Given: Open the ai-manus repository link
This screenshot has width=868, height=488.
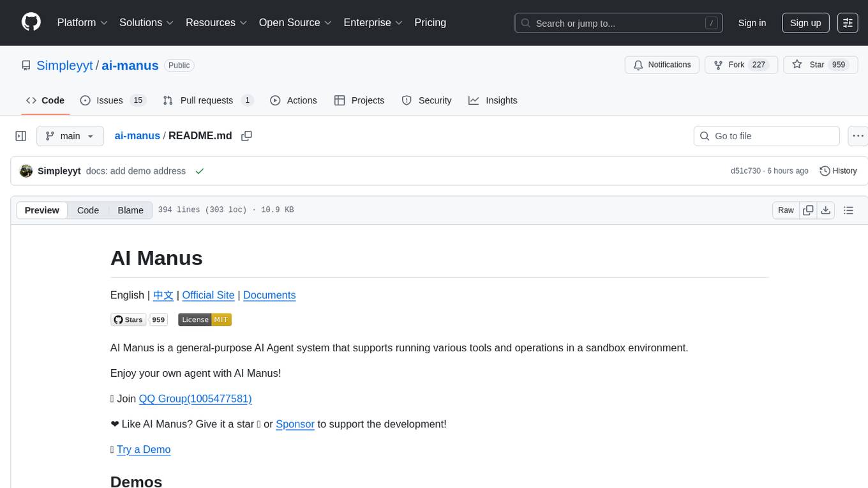Looking at the screenshot, I should 130,65.
